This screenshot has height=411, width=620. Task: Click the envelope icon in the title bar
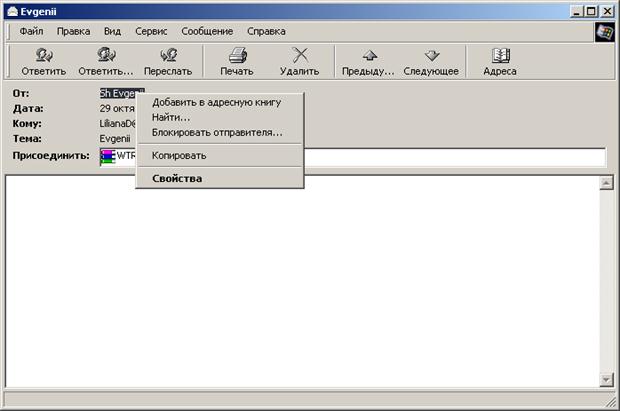[13, 11]
